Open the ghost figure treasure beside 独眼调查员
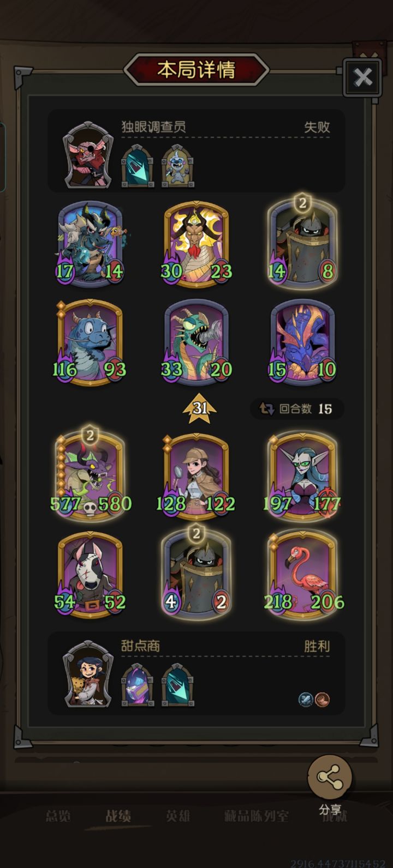393x868 pixels. coord(178,165)
